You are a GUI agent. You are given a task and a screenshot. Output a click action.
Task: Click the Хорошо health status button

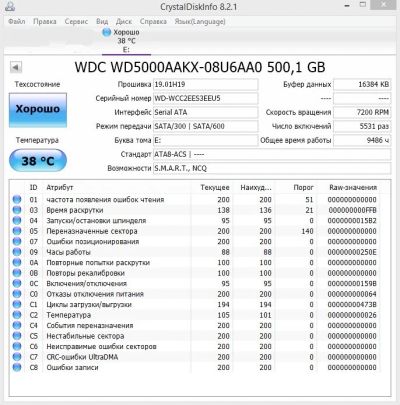38,110
